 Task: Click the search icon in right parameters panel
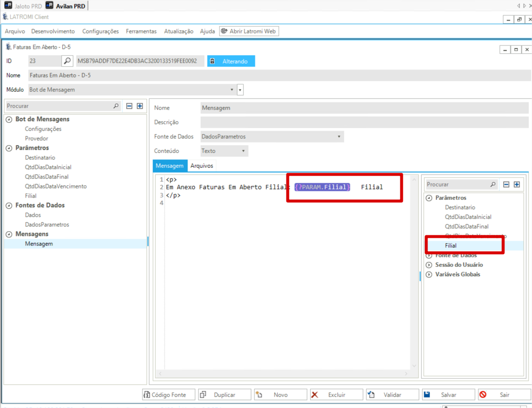[x=493, y=185]
